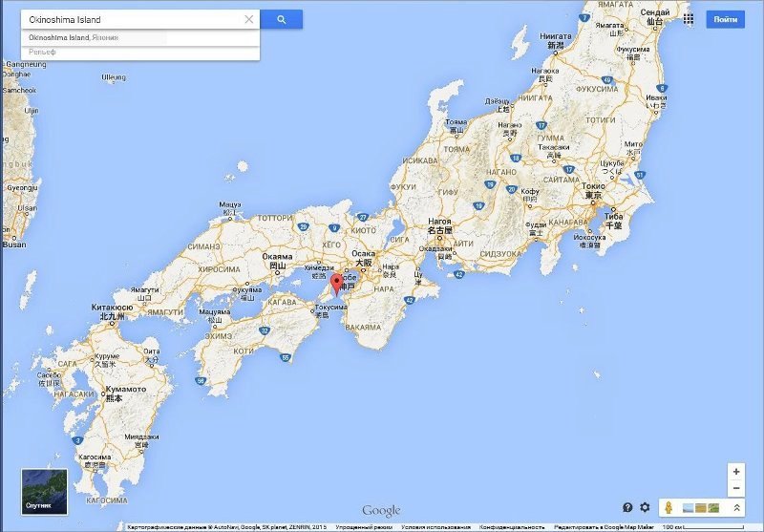
Task: Click highway shield 27 near Киото
Action: 363,217
